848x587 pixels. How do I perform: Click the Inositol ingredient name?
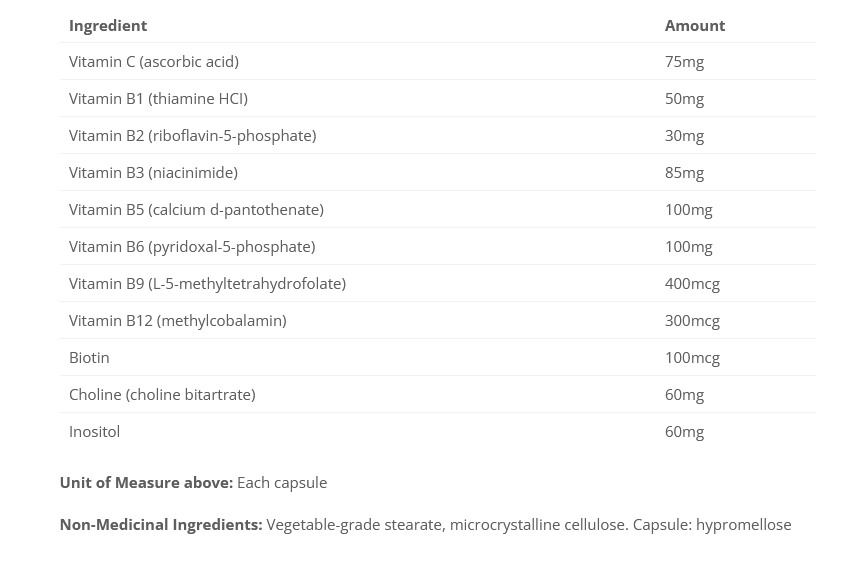(94, 432)
